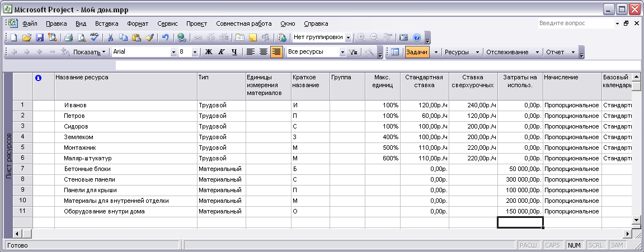Image resolution: width=644 pixels, height=252 pixels.
Task: Open the Совместная работа menu
Action: point(243,24)
